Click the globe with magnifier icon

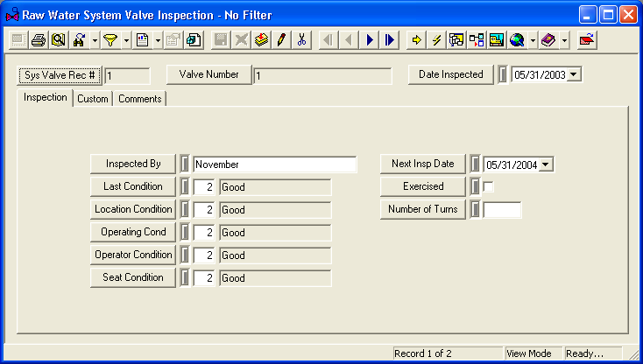[517, 40]
